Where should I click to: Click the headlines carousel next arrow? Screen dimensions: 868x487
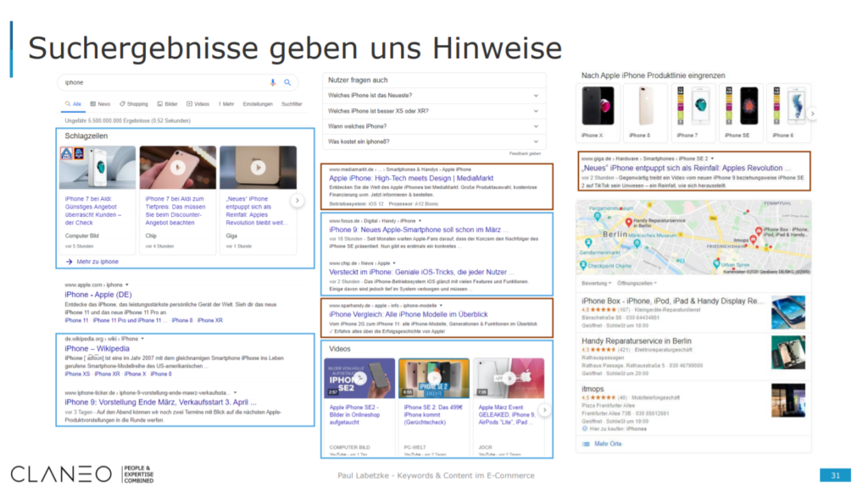[298, 201]
